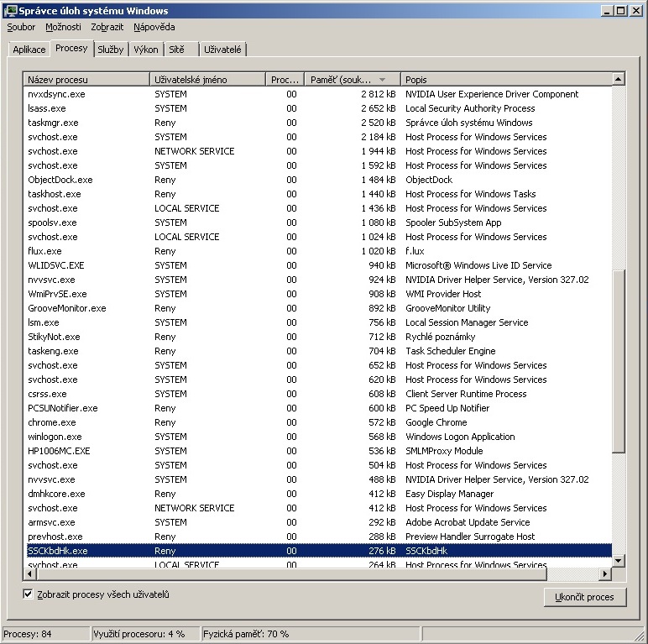The height and width of the screenshot is (644, 648).
Task: Open the Zobrazit menu
Action: [x=107, y=27]
